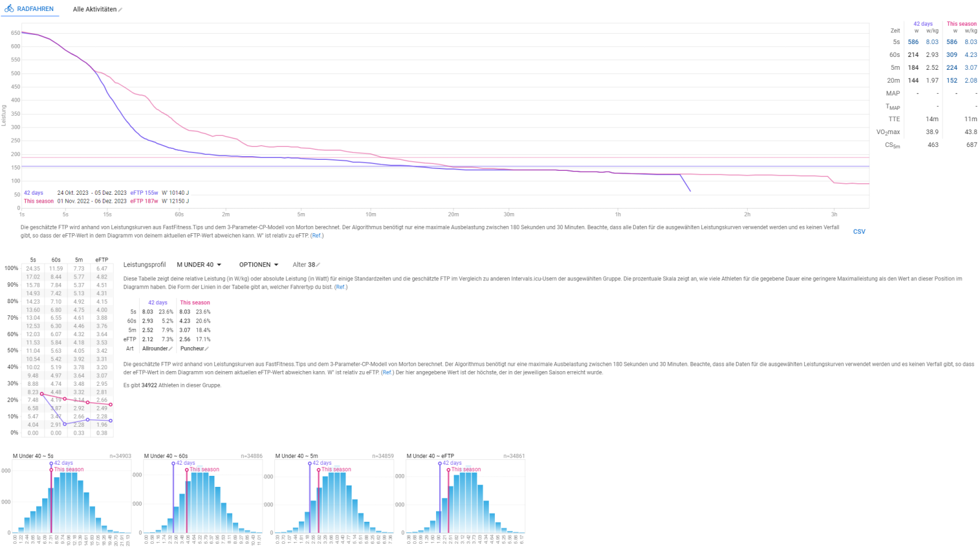The width and height of the screenshot is (980, 553).
Task: Open Ref. link under the power curve chart
Action: tap(317, 236)
